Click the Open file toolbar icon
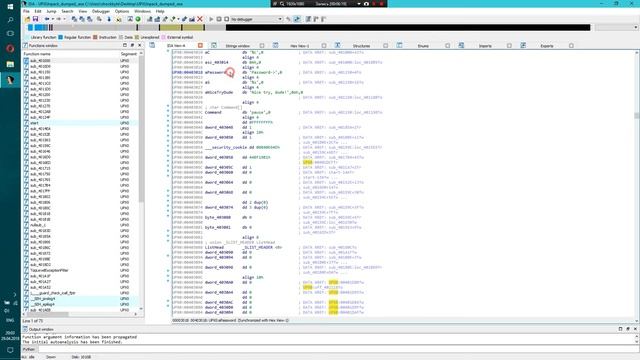The height and width of the screenshot is (360, 640). pos(27,19)
